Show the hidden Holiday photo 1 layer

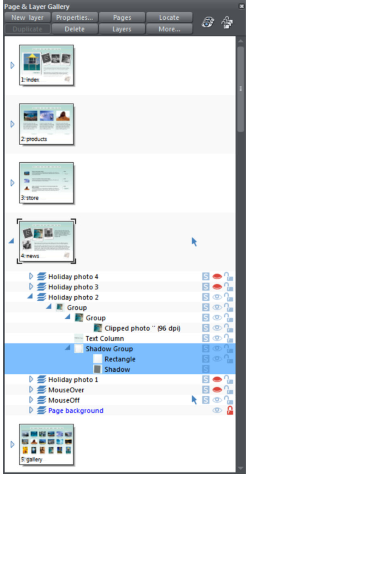[217, 379]
